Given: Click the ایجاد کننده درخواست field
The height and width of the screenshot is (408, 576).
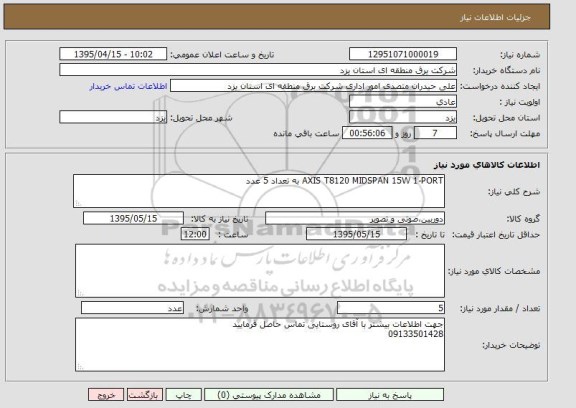Looking at the screenshot, I should (313, 86).
